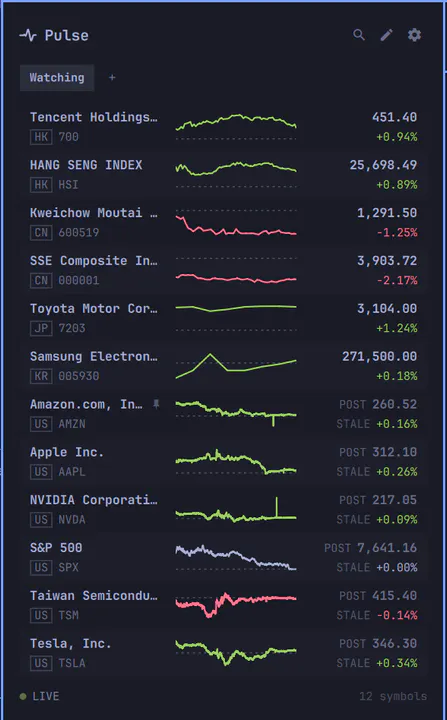Click the POST 260.52 price
The image size is (447, 720).
(x=378, y=404)
